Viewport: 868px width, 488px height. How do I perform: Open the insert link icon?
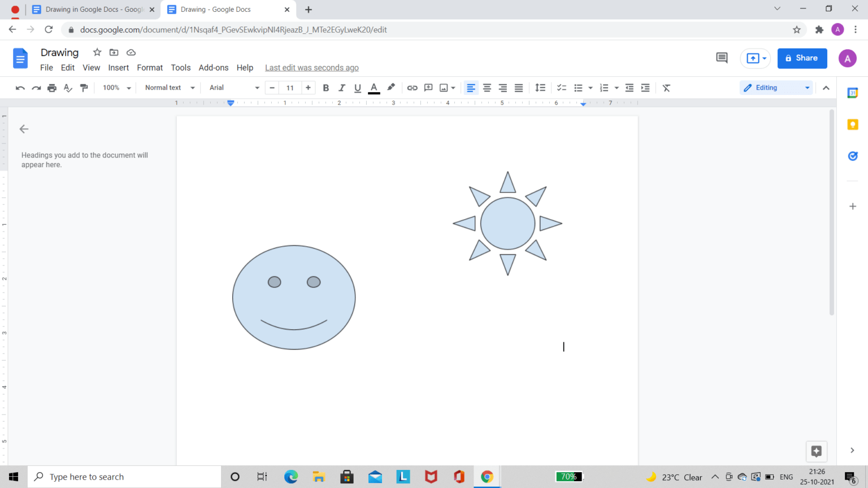click(x=412, y=88)
